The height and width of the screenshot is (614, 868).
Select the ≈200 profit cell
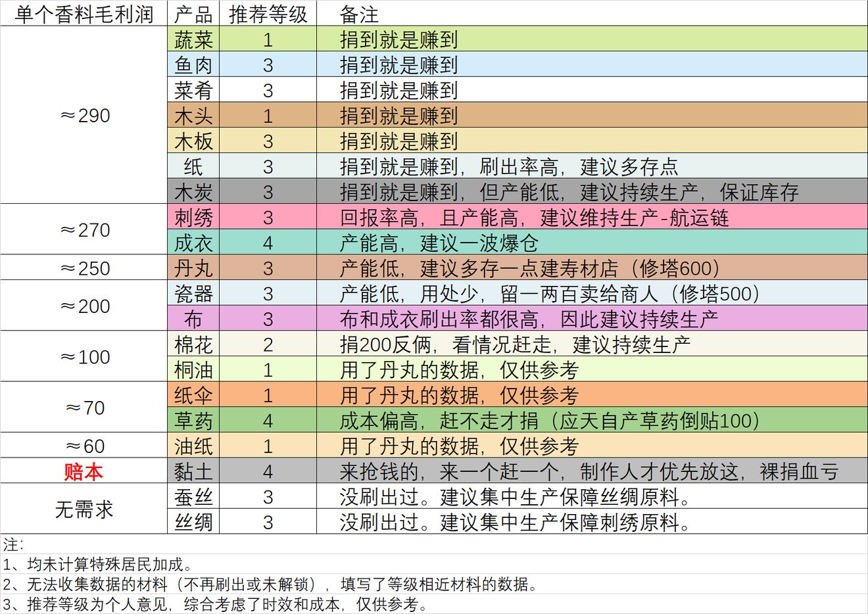(x=84, y=306)
